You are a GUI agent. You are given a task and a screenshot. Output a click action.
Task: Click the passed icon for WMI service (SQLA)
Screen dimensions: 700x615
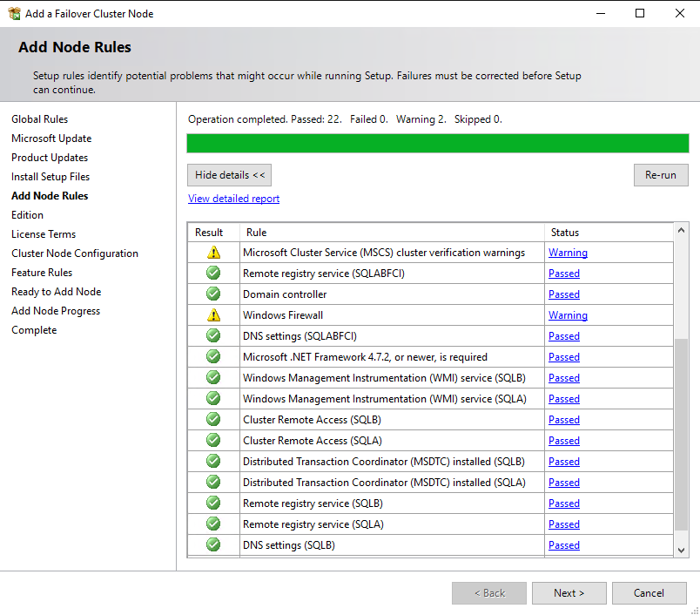point(213,398)
